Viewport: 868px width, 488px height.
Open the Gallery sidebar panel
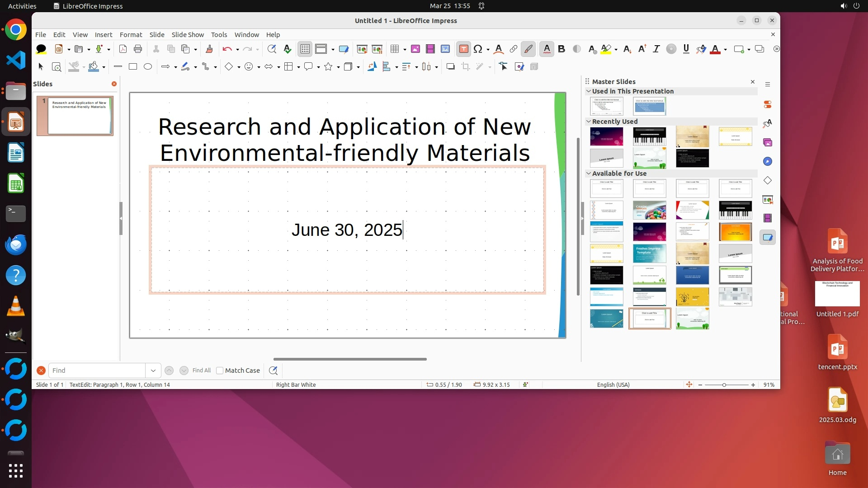(x=767, y=142)
